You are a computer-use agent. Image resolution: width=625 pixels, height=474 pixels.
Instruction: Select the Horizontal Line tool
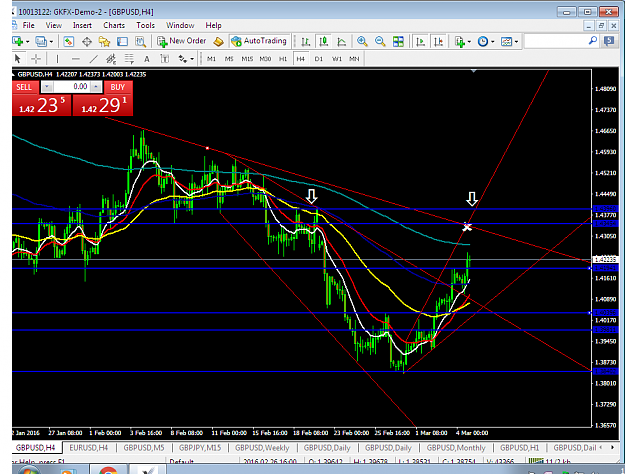click(x=75, y=59)
